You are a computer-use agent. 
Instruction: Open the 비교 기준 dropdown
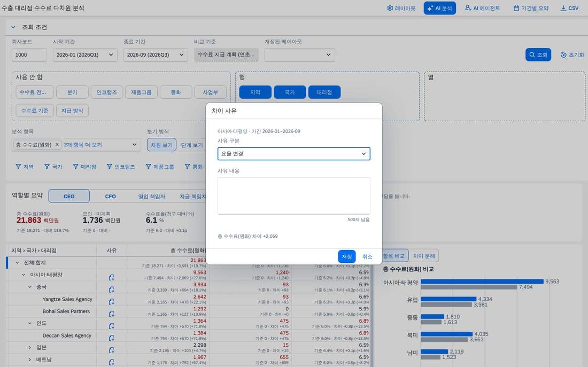(x=226, y=54)
